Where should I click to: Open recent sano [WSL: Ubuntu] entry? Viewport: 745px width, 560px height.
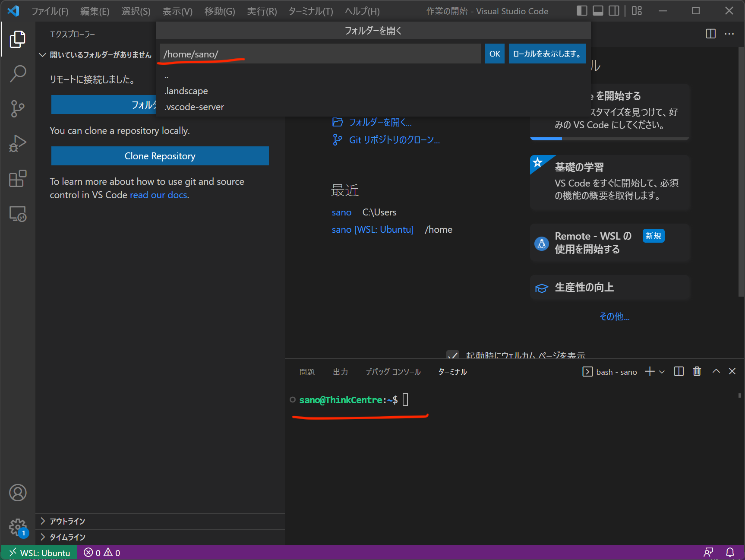pyautogui.click(x=372, y=229)
